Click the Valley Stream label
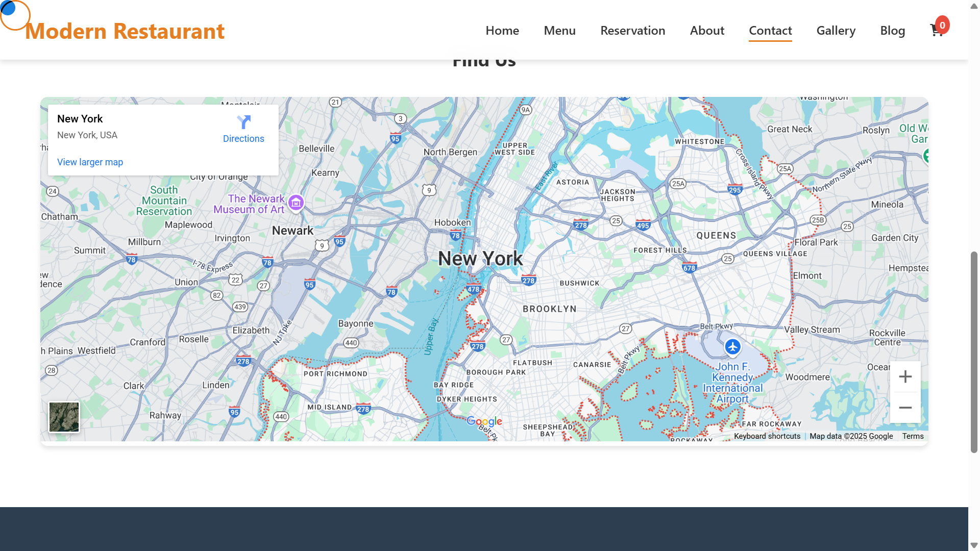The height and width of the screenshot is (551, 980). 812,330
